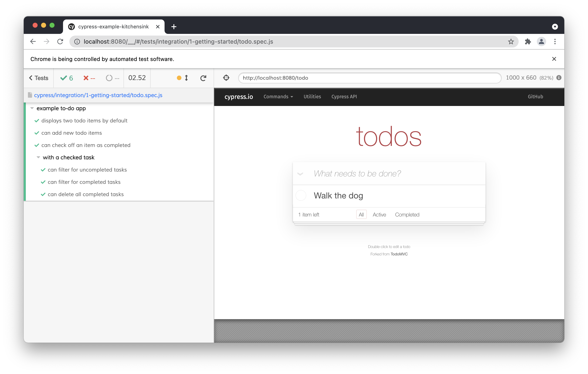588x374 pixels.
Task: Toggle auto-scrolling arrow icon in the runner
Action: [x=186, y=78]
